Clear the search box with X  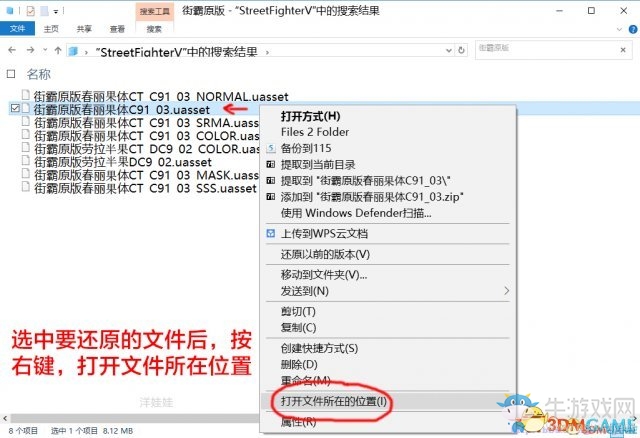[623, 50]
